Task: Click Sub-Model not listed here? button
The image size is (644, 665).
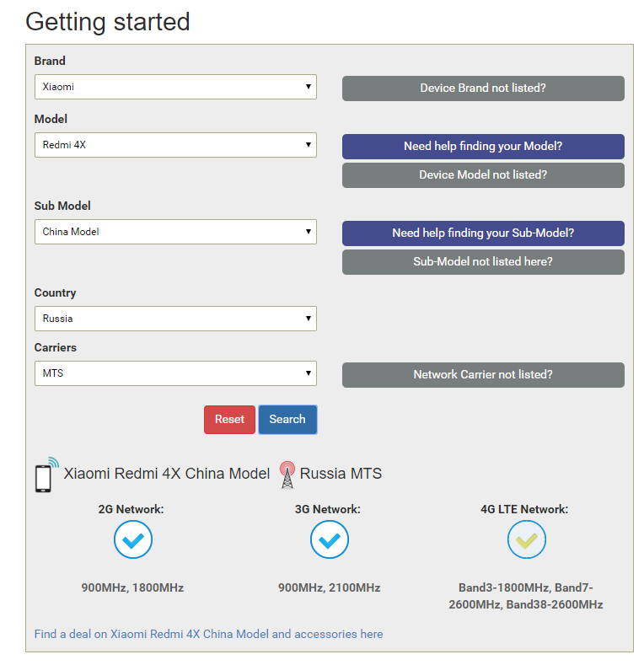Action: (x=483, y=262)
